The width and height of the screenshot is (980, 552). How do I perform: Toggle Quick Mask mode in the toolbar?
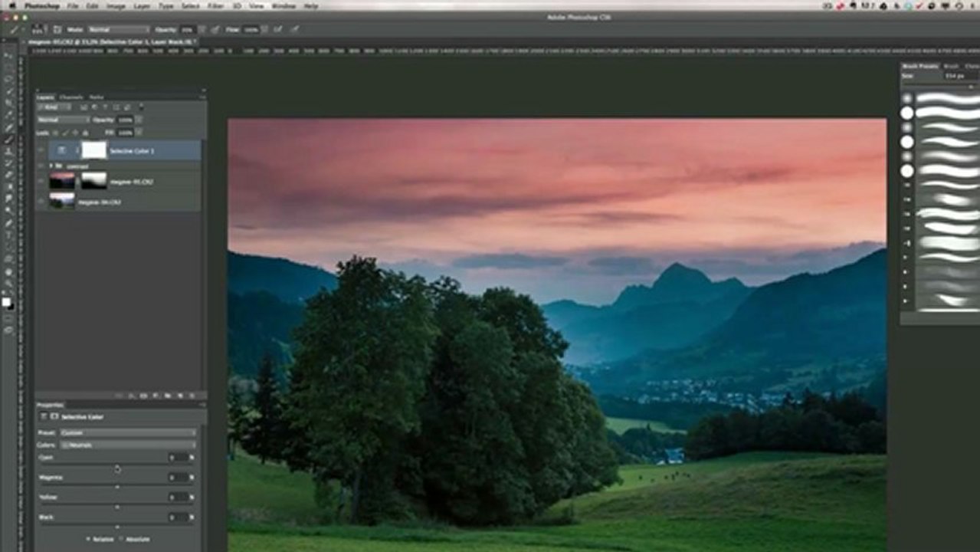pos(9,317)
